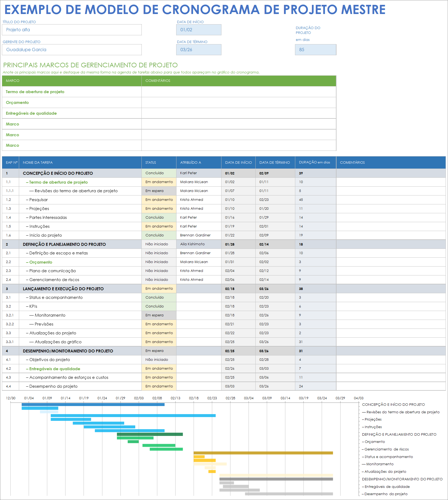This screenshot has width=448, height=500.
Task: Click the 'EAP Nº' column header
Action: click(x=11, y=163)
